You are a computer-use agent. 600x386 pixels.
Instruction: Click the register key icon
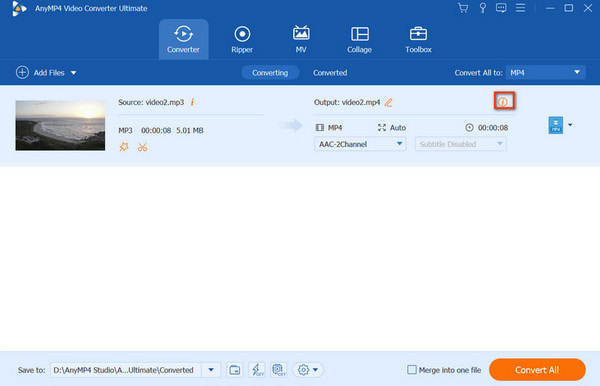[483, 8]
